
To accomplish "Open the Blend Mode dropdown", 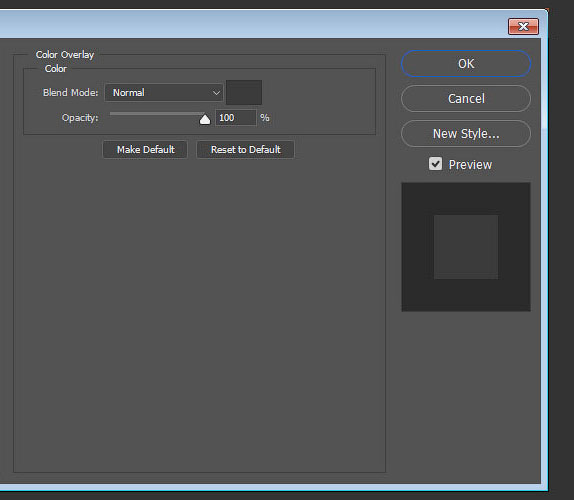I will (164, 93).
